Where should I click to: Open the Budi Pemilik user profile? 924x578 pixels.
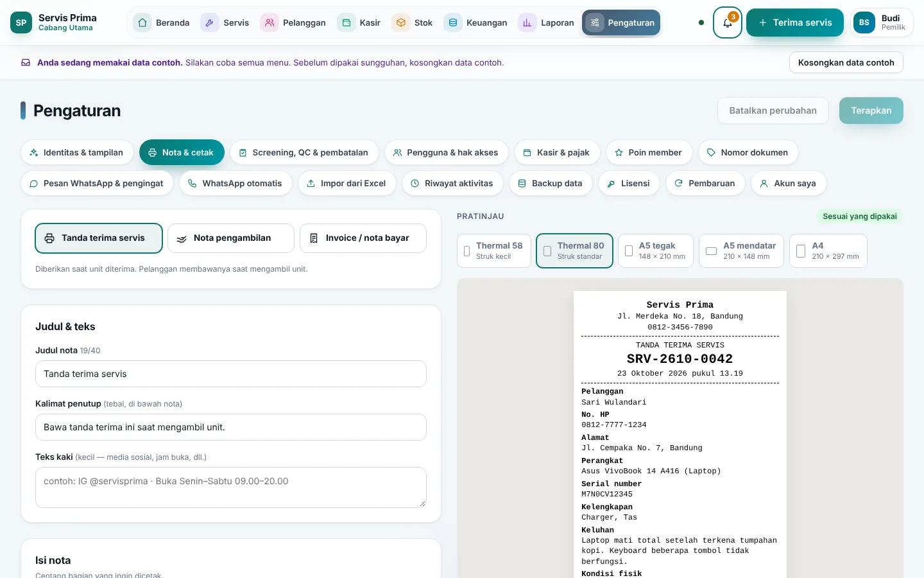(x=882, y=22)
